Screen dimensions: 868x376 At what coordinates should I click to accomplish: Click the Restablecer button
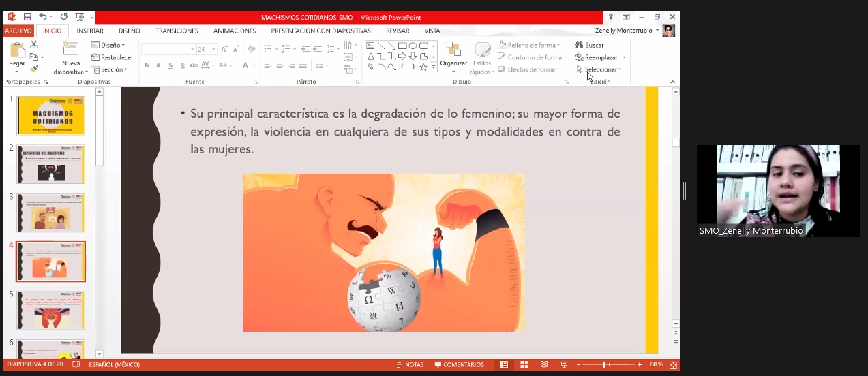tap(113, 57)
